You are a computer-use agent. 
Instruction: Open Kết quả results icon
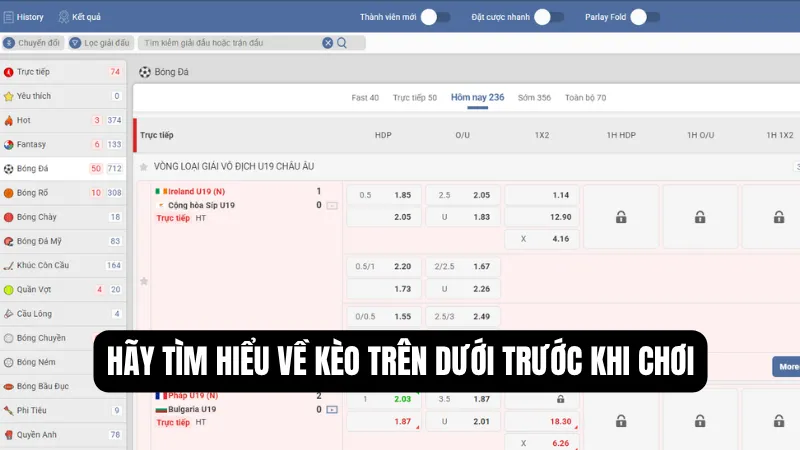click(x=63, y=17)
